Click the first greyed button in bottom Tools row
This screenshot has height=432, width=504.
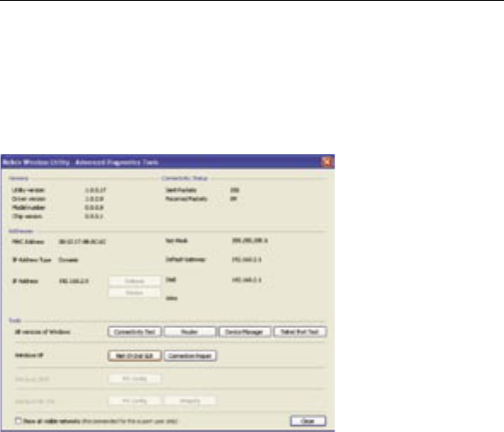[135, 400]
